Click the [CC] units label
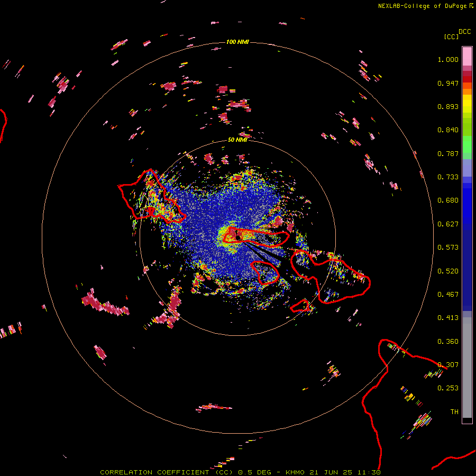Image resolution: width=476 pixels, height=476 pixels. tap(451, 36)
